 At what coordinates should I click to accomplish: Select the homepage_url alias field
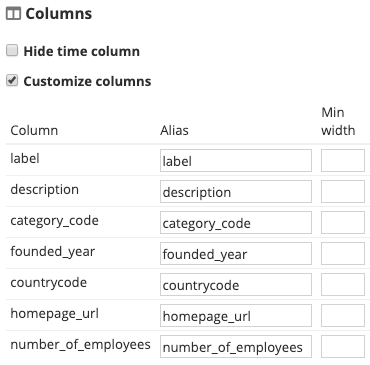pyautogui.click(x=236, y=316)
